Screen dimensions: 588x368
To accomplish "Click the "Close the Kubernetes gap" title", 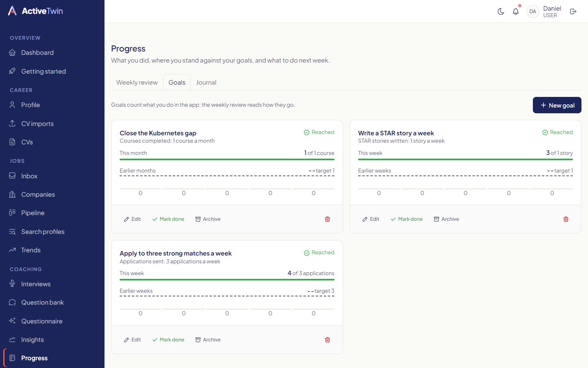I will point(158,133).
